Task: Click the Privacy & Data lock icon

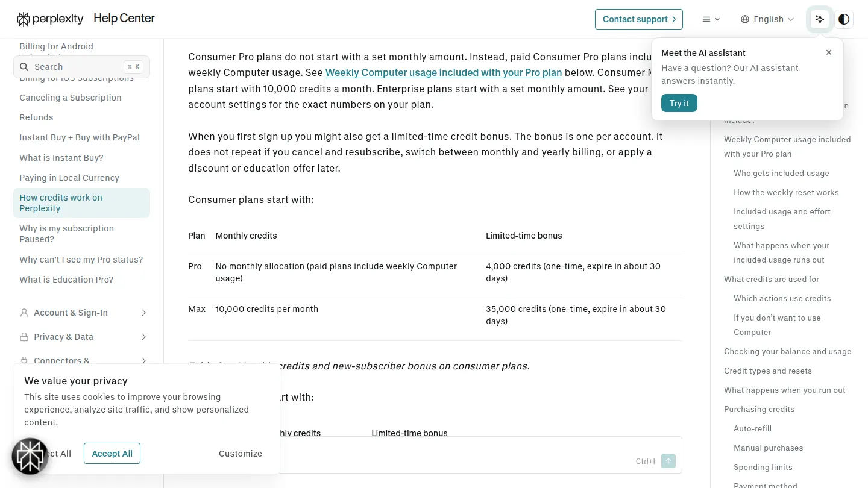Action: pyautogui.click(x=24, y=337)
